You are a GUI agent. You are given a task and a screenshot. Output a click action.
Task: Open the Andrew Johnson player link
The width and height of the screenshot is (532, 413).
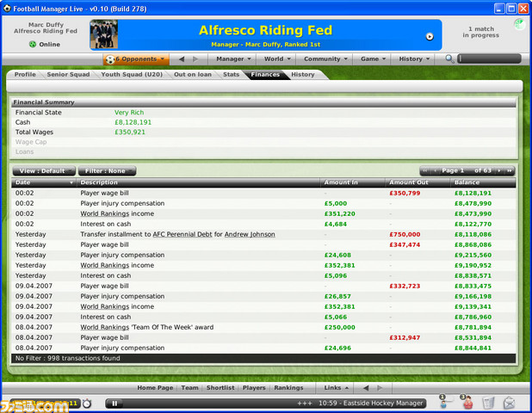(250, 234)
